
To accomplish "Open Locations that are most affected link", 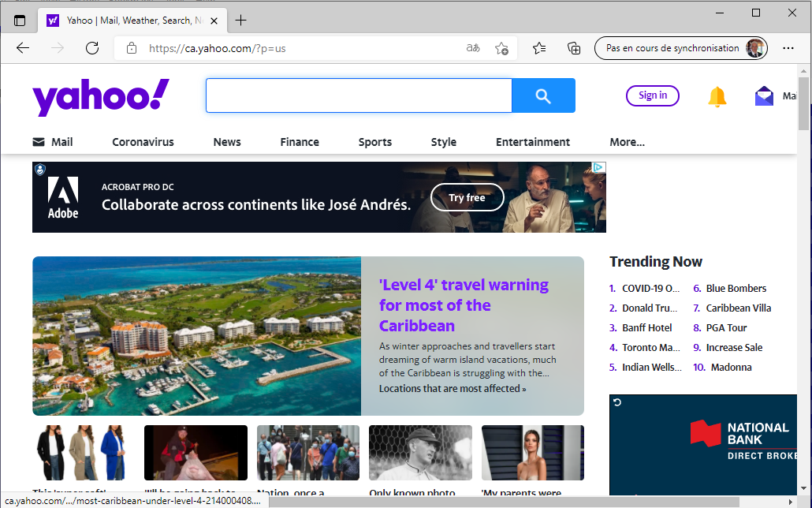I will tap(452, 388).
